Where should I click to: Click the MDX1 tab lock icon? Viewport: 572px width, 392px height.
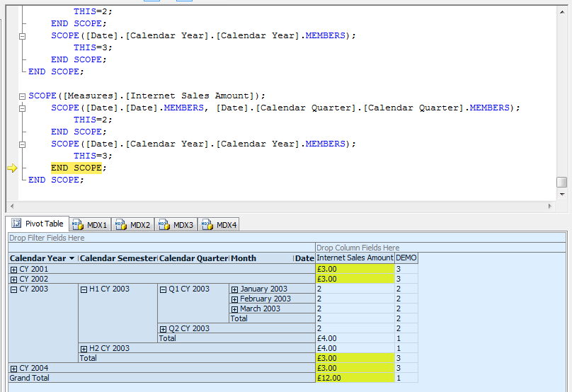pos(78,225)
